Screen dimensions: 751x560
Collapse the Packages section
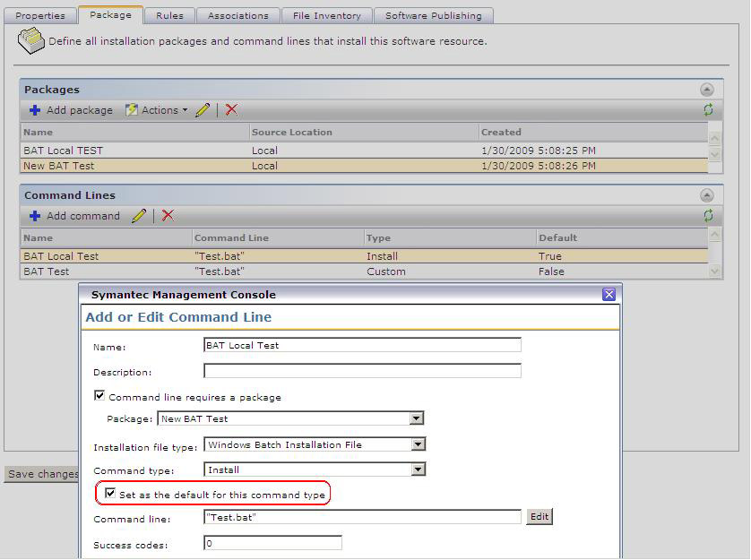[x=706, y=90]
